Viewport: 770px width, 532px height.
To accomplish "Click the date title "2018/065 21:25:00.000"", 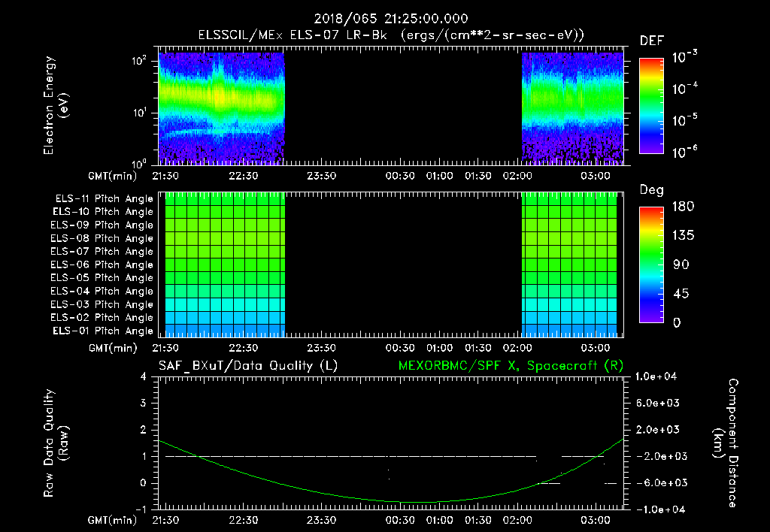I will (391, 19).
